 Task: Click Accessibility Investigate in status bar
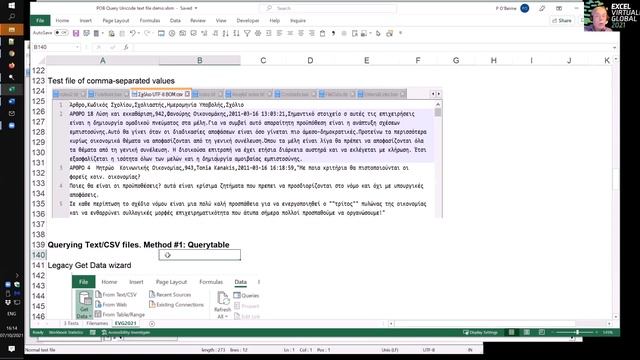(125, 333)
